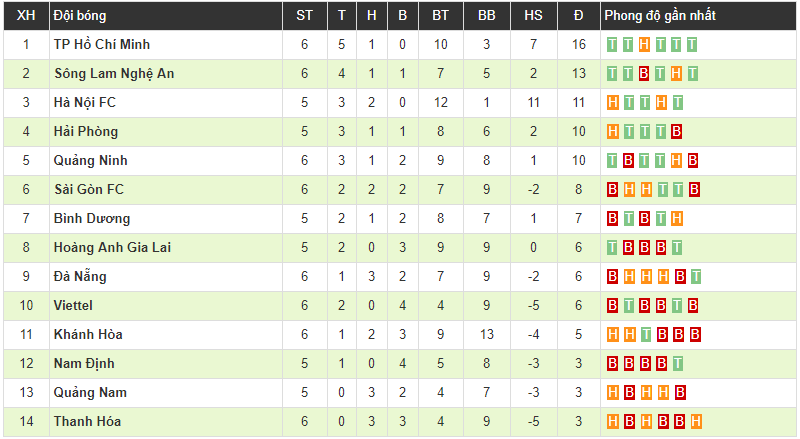Viewport: 800px width, 439px height.
Task: Click green T form badge for Khánh Hòa
Action: (x=645, y=335)
